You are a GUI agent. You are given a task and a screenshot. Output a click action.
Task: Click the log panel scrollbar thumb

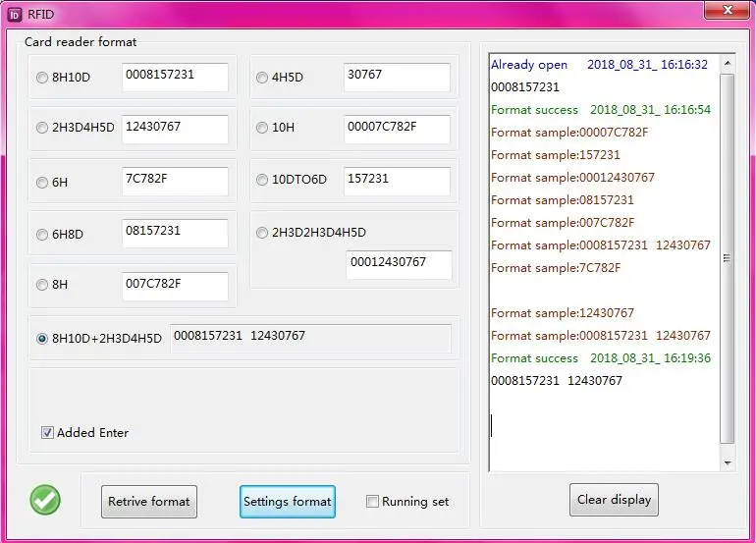point(728,258)
